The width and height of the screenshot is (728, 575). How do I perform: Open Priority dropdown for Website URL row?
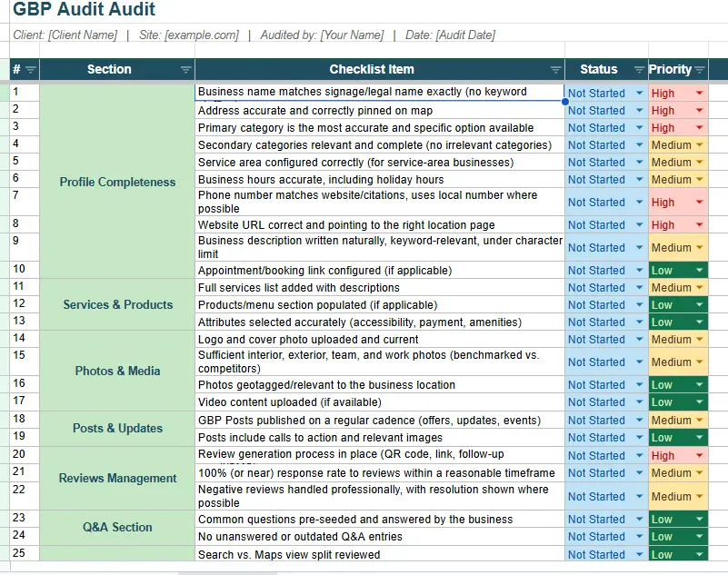point(699,224)
